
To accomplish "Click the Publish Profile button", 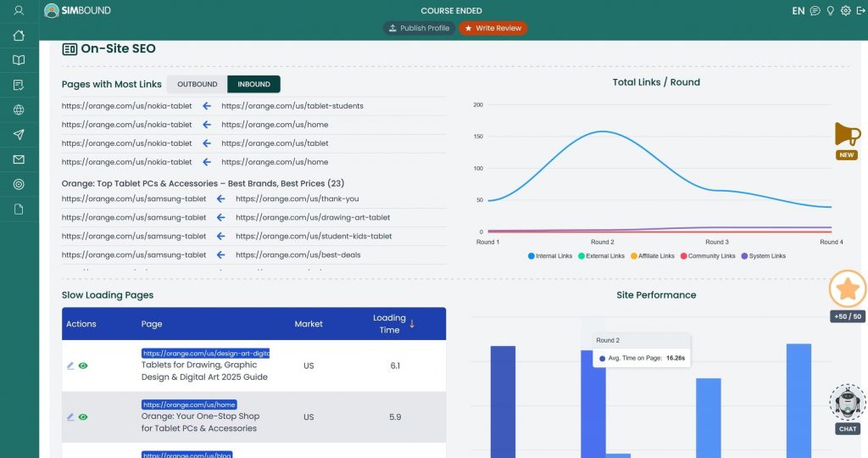I will (x=418, y=28).
